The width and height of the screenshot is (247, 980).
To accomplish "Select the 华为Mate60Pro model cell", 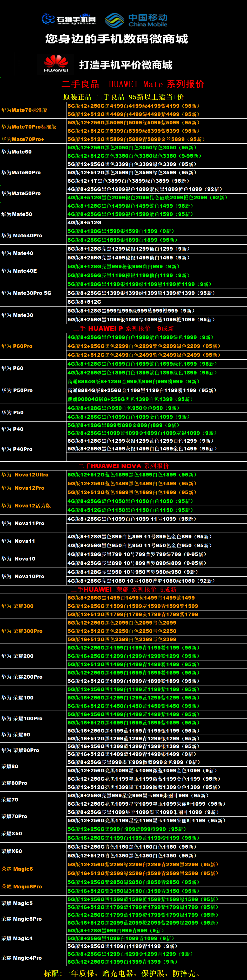I will click(x=33, y=173).
